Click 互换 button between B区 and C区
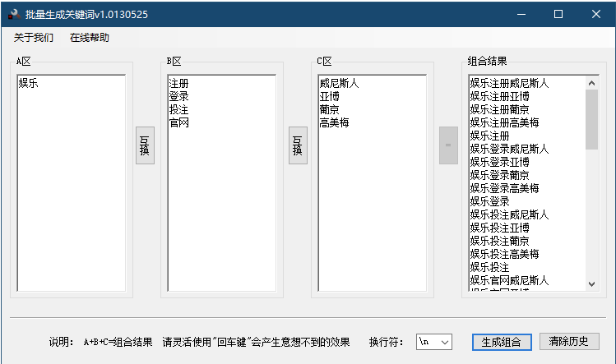 coord(298,145)
